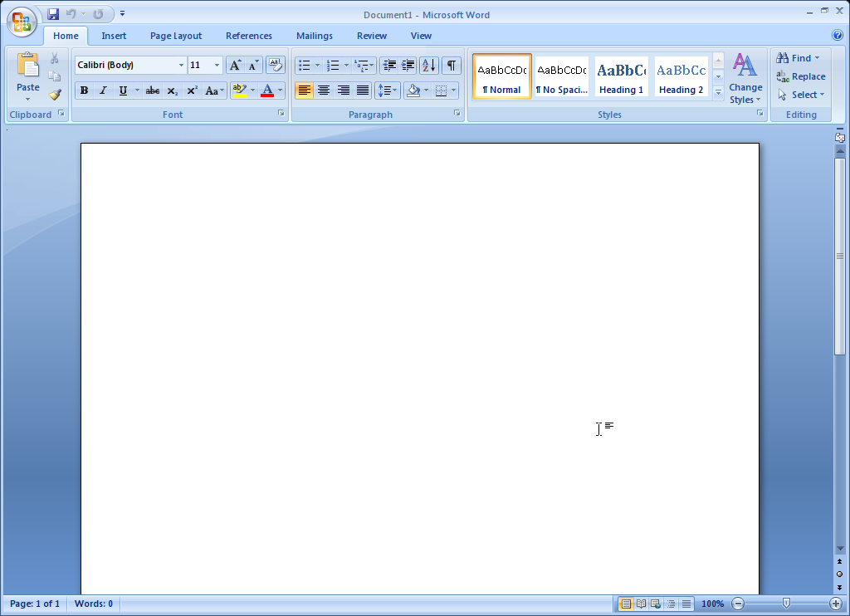Toggle Italic formatting
The height and width of the screenshot is (616, 850).
[x=103, y=90]
